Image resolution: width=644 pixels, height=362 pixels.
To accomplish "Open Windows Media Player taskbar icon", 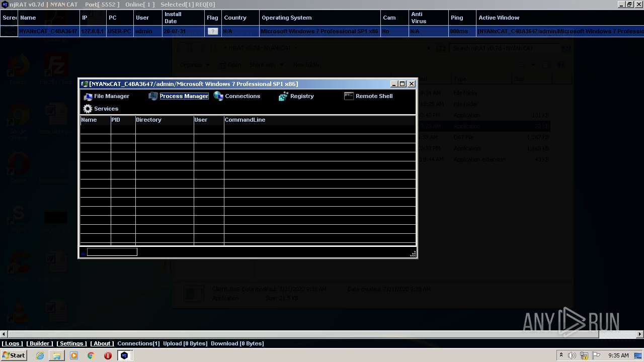I will pos(74,355).
